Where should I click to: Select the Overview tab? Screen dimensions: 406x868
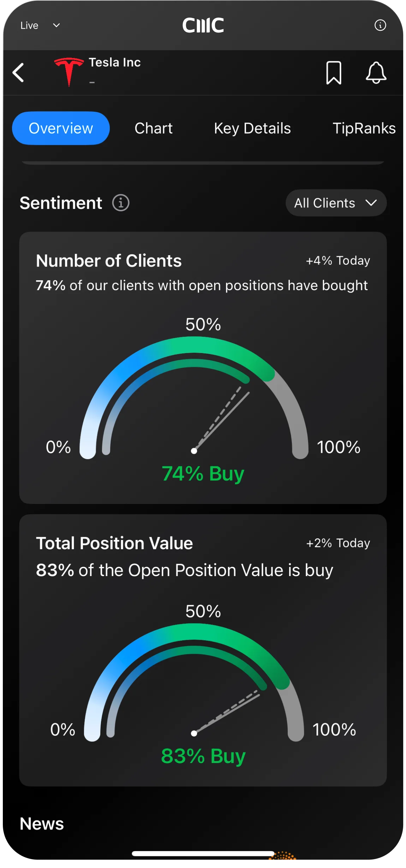pyautogui.click(x=61, y=128)
